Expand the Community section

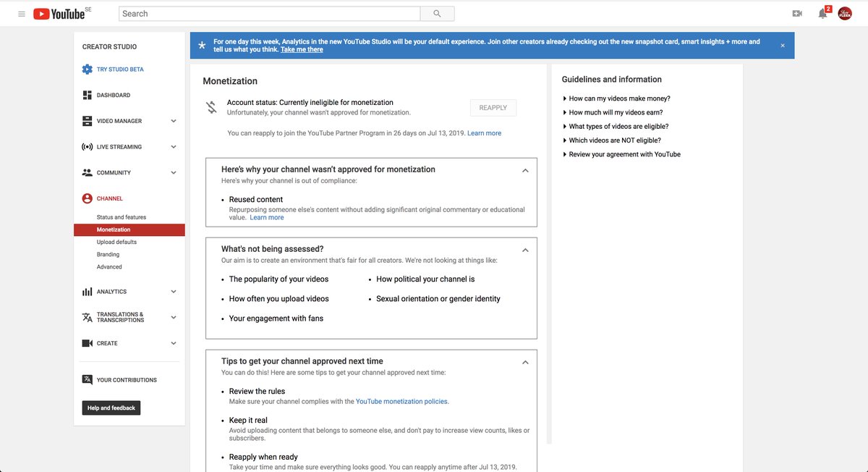point(174,173)
